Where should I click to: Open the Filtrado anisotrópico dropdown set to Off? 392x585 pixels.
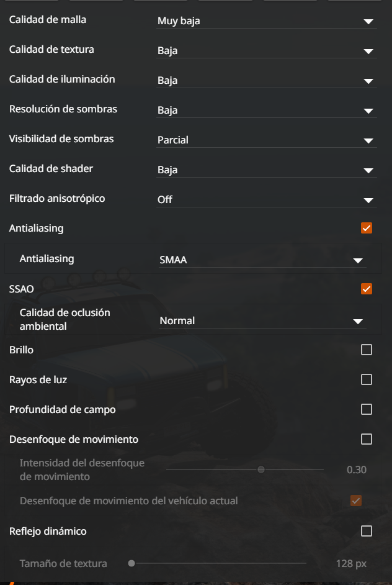[267, 200]
